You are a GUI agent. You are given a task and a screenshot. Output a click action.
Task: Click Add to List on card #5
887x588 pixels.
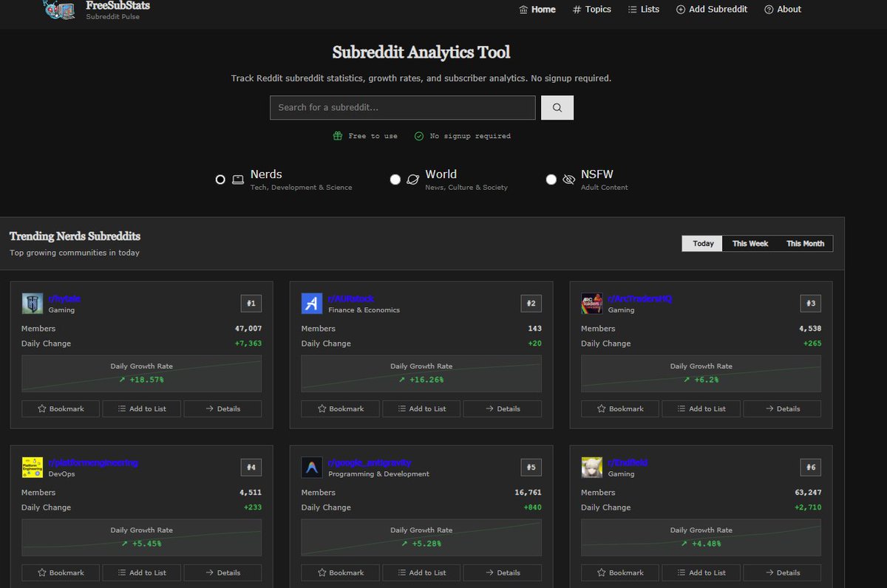421,572
